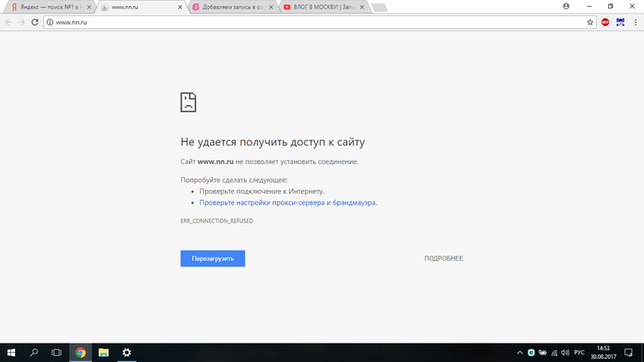This screenshot has width=644, height=362.
Task: Open Windows Task View
Action: 57,352
